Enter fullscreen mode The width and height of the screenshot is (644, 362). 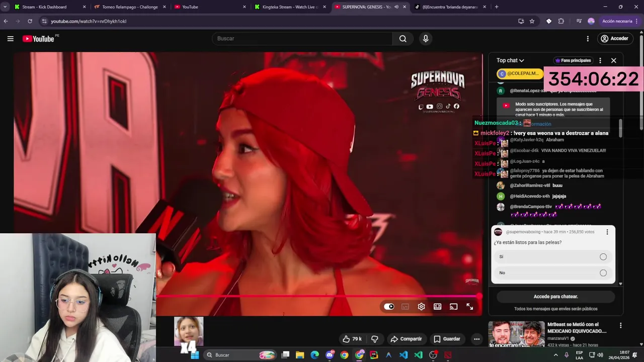[x=469, y=307]
